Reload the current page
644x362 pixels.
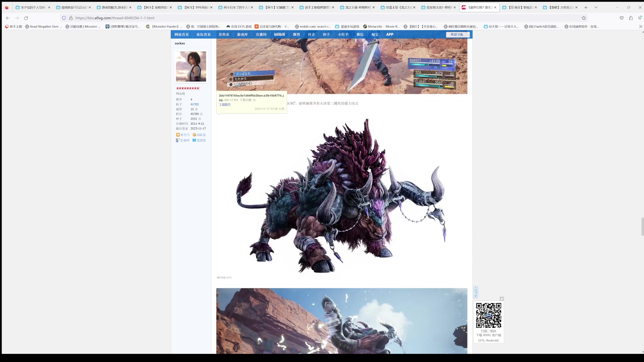[x=26, y=18]
